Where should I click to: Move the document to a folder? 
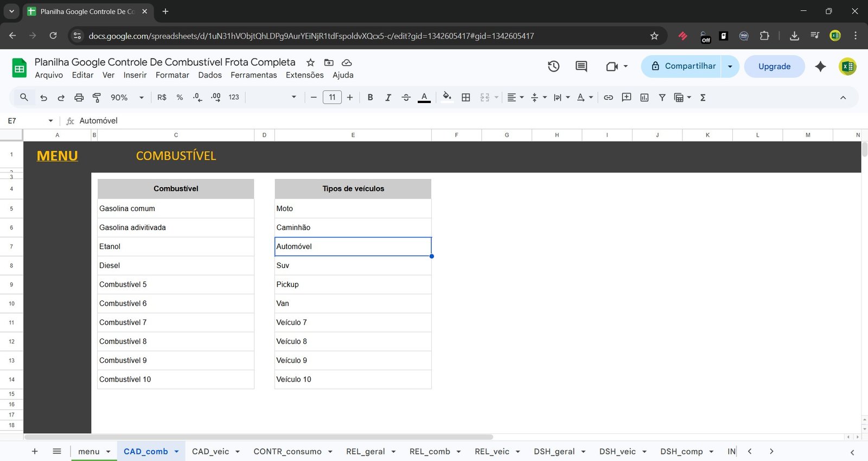click(329, 62)
